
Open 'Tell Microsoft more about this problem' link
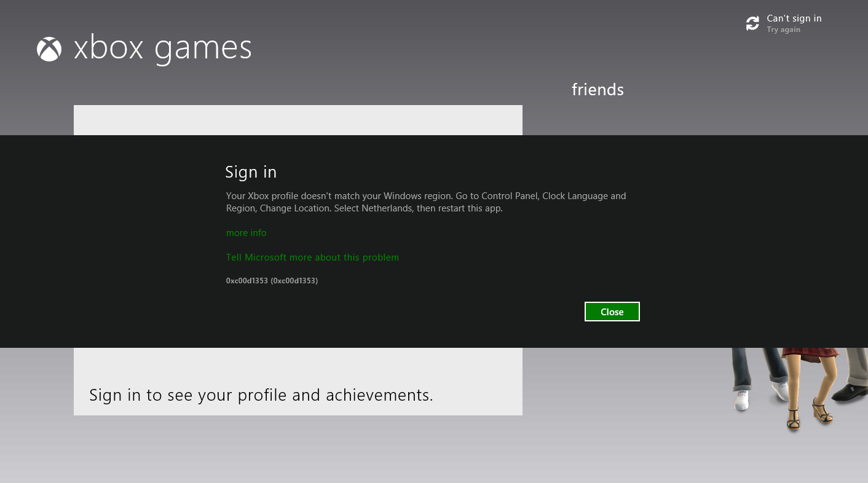pos(312,257)
